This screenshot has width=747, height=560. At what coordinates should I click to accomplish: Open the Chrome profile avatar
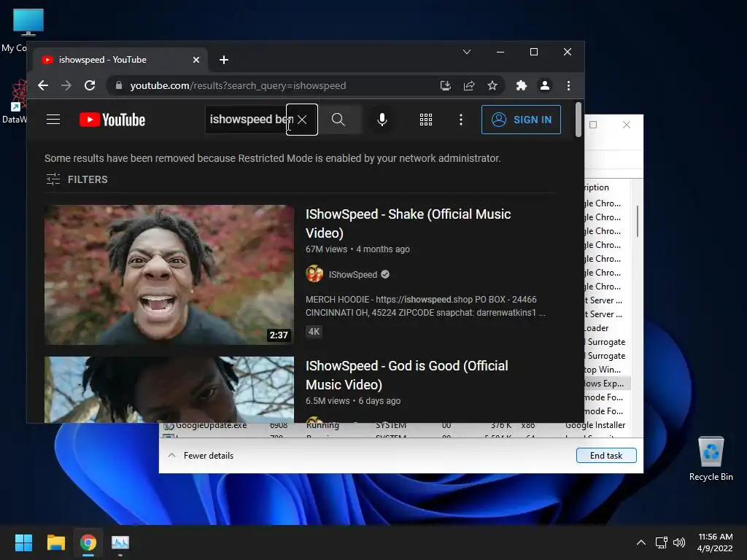[x=544, y=86]
